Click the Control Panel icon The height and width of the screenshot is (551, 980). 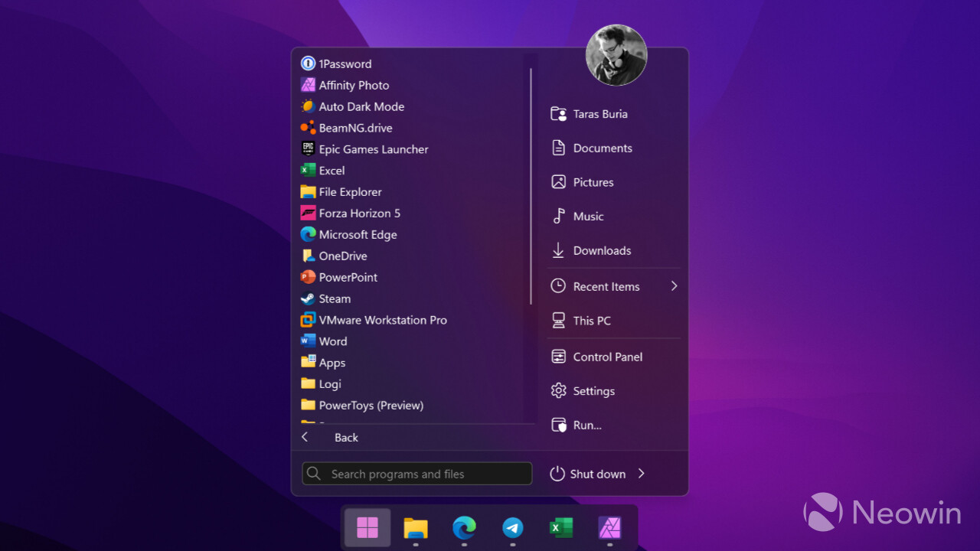click(559, 357)
